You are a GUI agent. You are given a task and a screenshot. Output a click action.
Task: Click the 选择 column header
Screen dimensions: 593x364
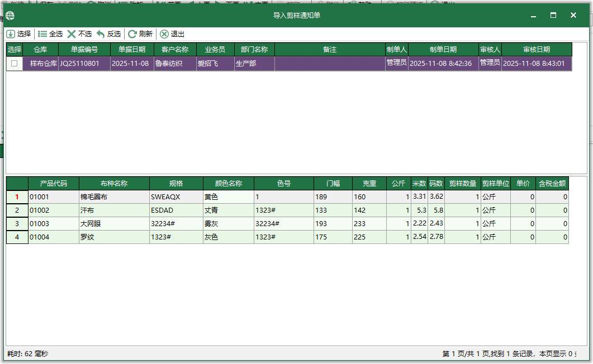pos(15,49)
